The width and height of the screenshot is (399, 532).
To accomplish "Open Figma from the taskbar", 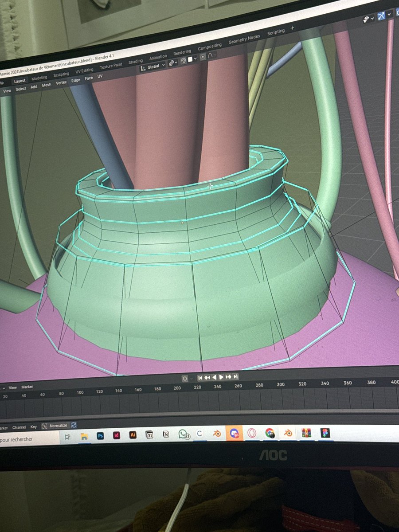I will 325,432.
